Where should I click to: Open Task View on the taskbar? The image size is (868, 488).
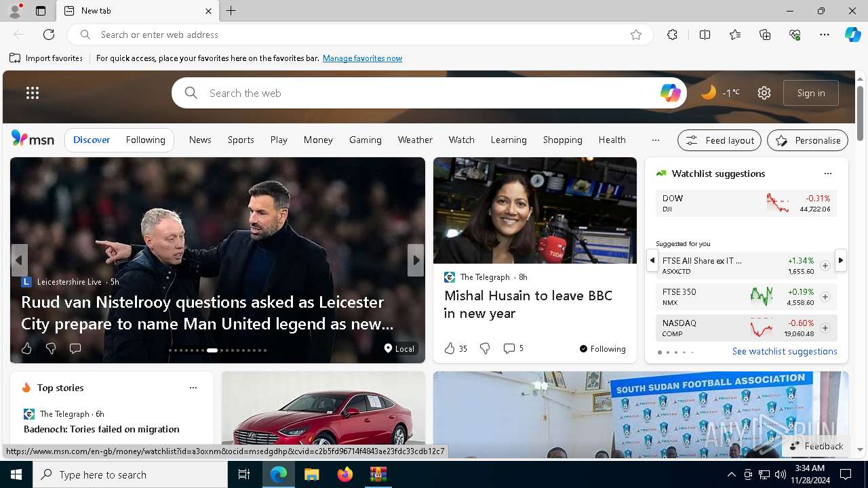[244, 474]
